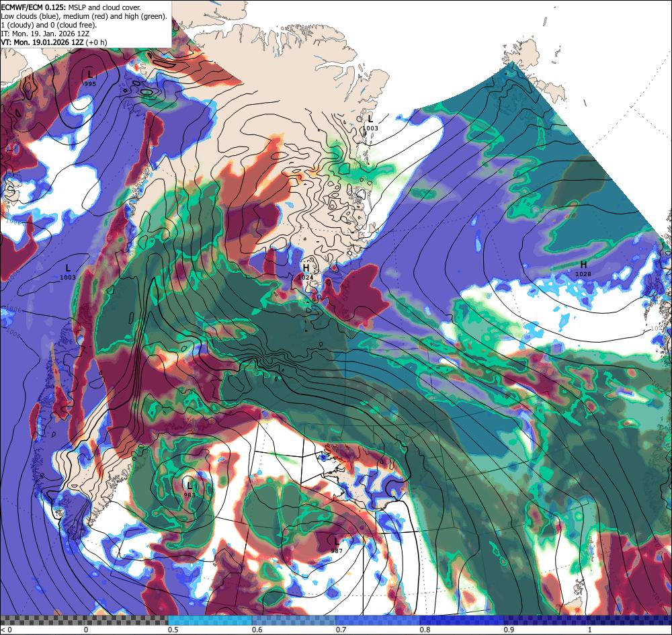Select the L 1003 low over northeast Greenland
This screenshot has width=672, height=635.
370,122
